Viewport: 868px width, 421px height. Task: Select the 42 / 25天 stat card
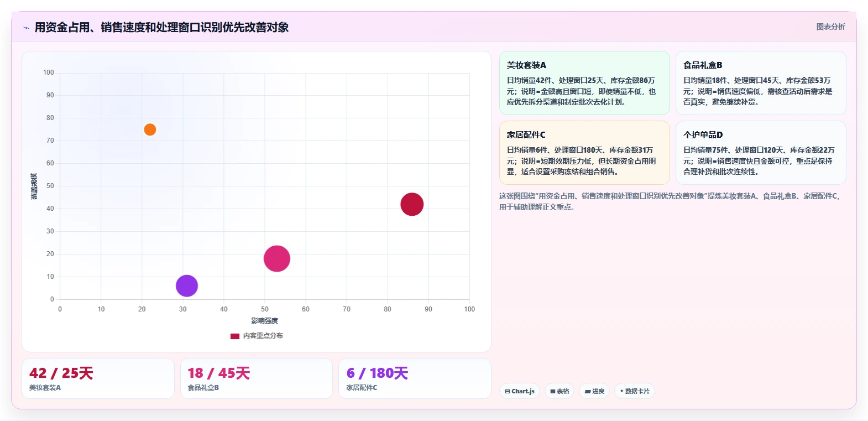(x=98, y=378)
